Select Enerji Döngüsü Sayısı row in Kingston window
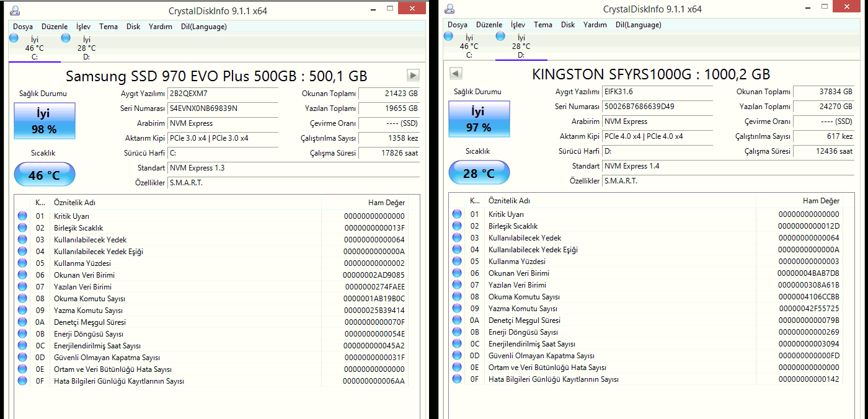Screen dimensions: 868x419 pos(646,332)
